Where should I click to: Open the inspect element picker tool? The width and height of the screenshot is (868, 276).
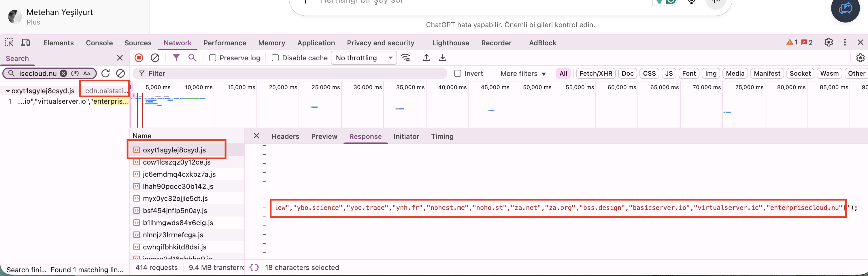coord(10,42)
